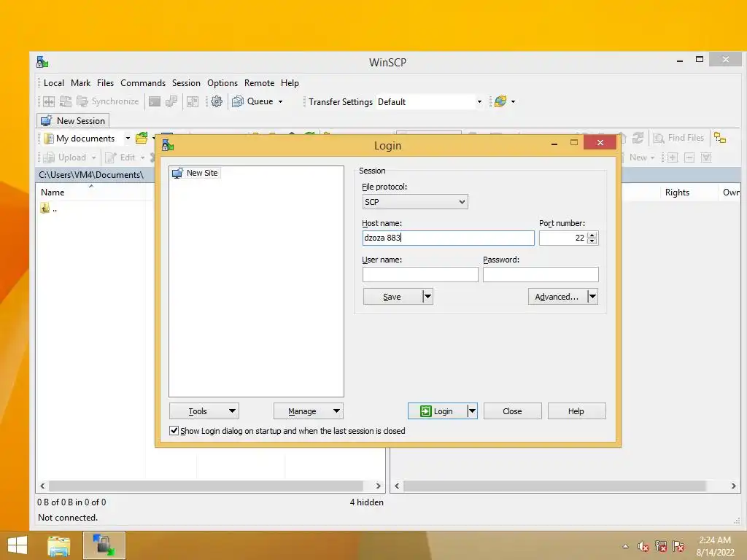The height and width of the screenshot is (560, 747).
Task: Click the globe update icon in main toolbar
Action: pyautogui.click(x=500, y=101)
